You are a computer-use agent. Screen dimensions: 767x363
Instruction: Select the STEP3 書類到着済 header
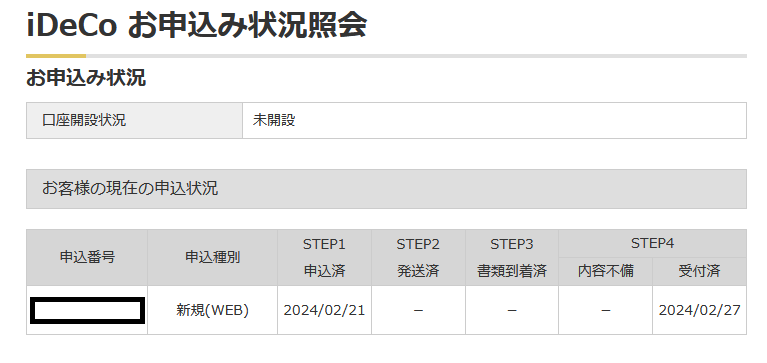click(x=512, y=257)
